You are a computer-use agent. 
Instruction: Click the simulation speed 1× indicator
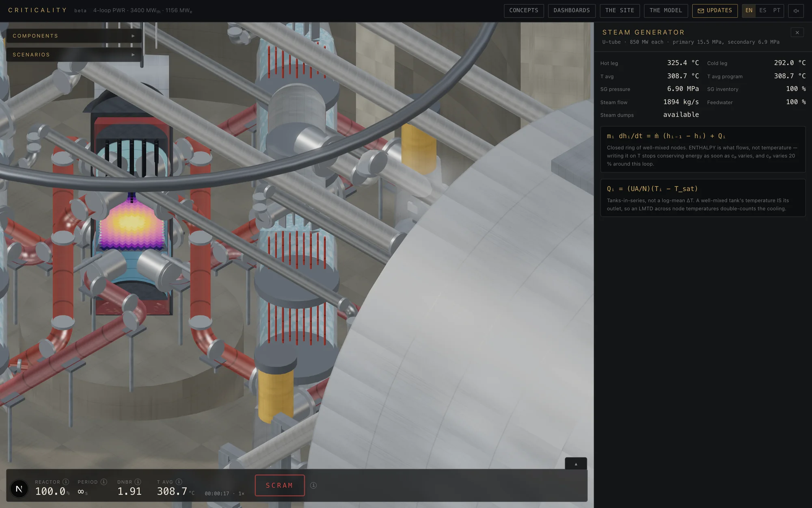click(241, 493)
